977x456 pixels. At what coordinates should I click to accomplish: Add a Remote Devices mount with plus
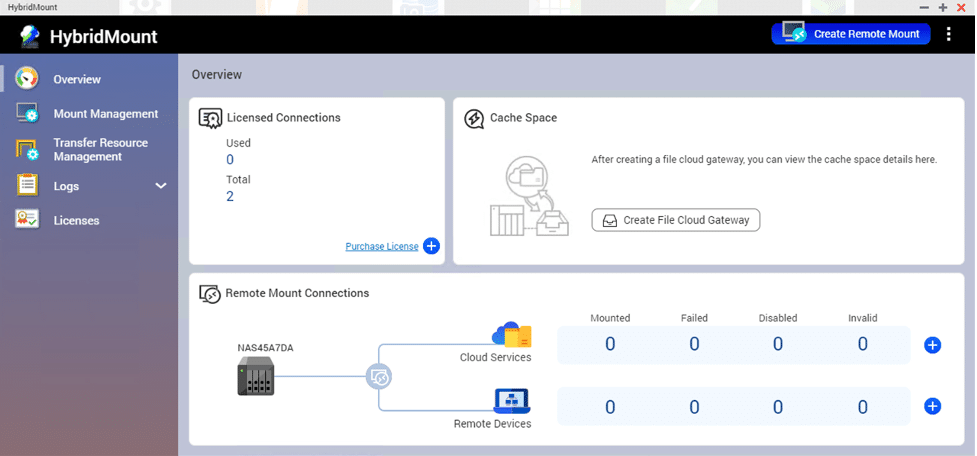tap(932, 407)
